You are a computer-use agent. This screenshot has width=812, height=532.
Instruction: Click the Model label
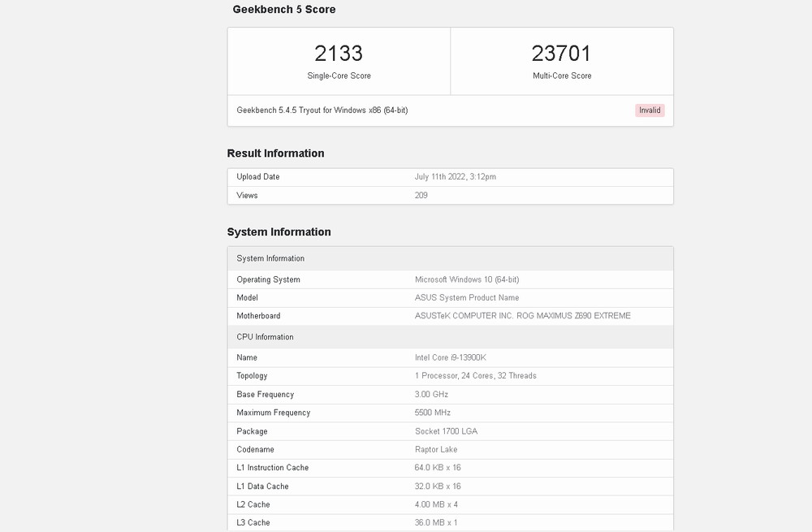(x=247, y=298)
